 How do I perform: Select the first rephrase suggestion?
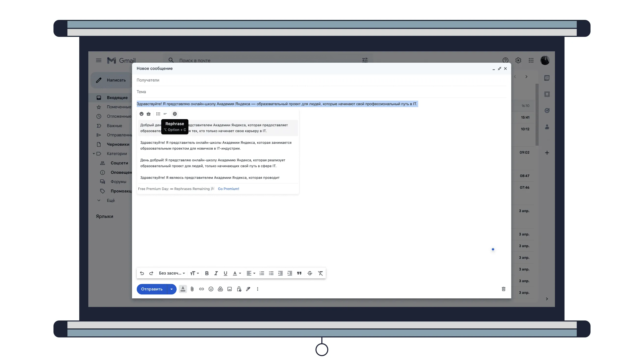tap(217, 128)
